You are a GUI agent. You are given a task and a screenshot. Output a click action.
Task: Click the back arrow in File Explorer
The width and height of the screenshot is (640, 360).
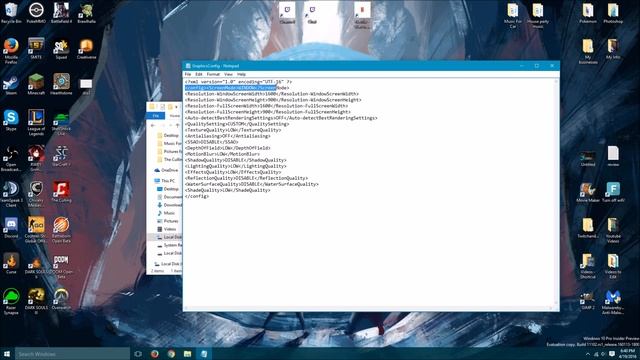click(x=153, y=125)
